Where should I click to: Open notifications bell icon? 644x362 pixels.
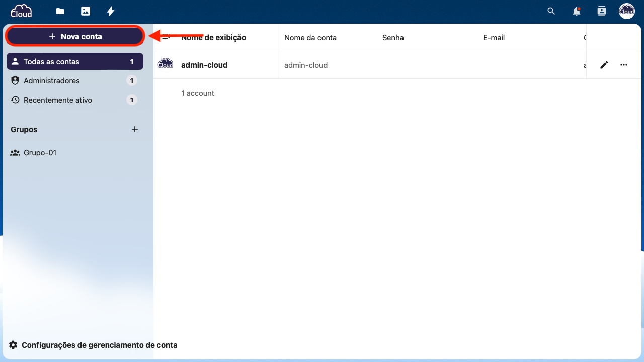point(577,11)
